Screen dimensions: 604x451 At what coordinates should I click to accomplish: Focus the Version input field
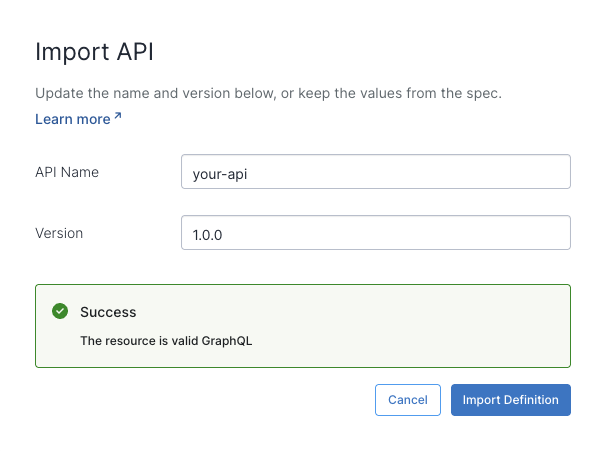tap(375, 233)
